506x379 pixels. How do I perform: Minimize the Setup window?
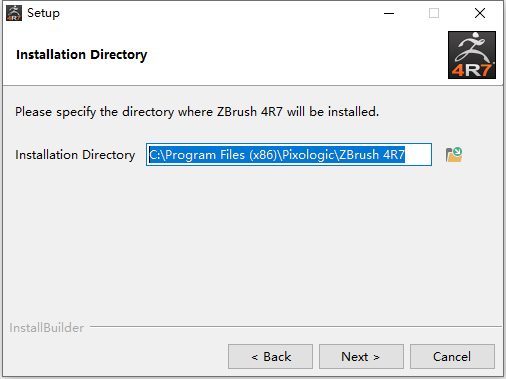389,13
